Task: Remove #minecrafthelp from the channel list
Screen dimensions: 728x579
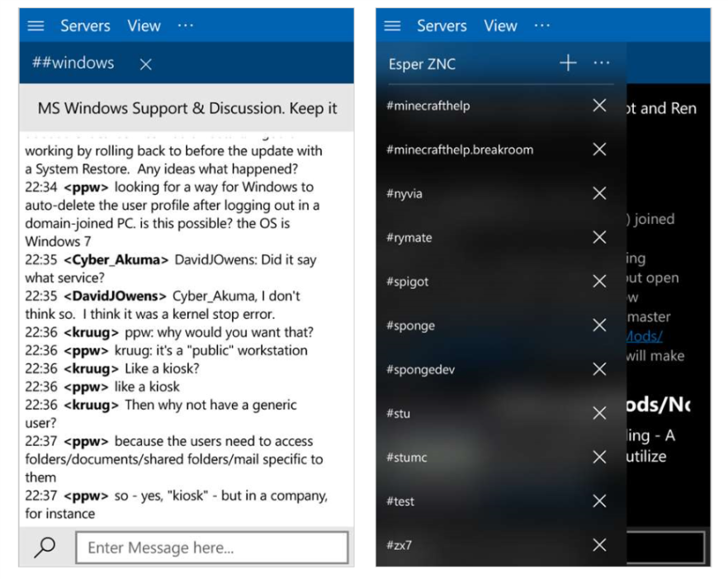Action: point(598,106)
